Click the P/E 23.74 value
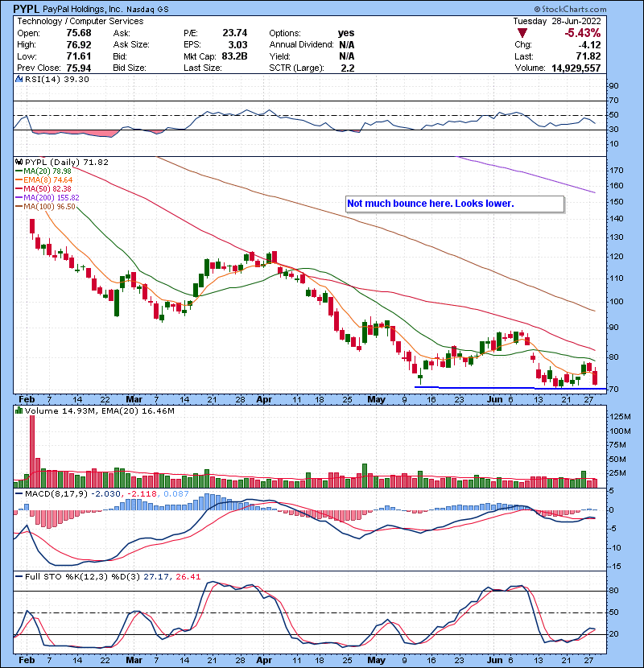Viewport: 644px width, 668px height. (x=235, y=33)
